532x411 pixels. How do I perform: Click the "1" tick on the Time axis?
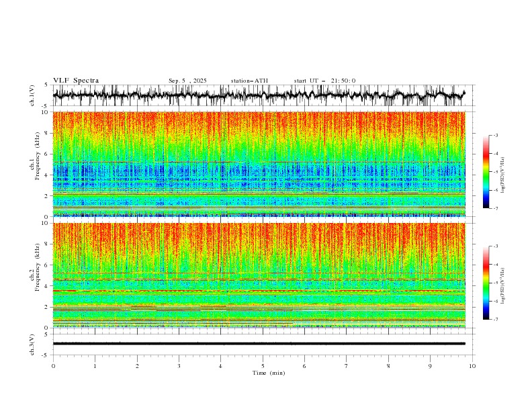coord(95,366)
